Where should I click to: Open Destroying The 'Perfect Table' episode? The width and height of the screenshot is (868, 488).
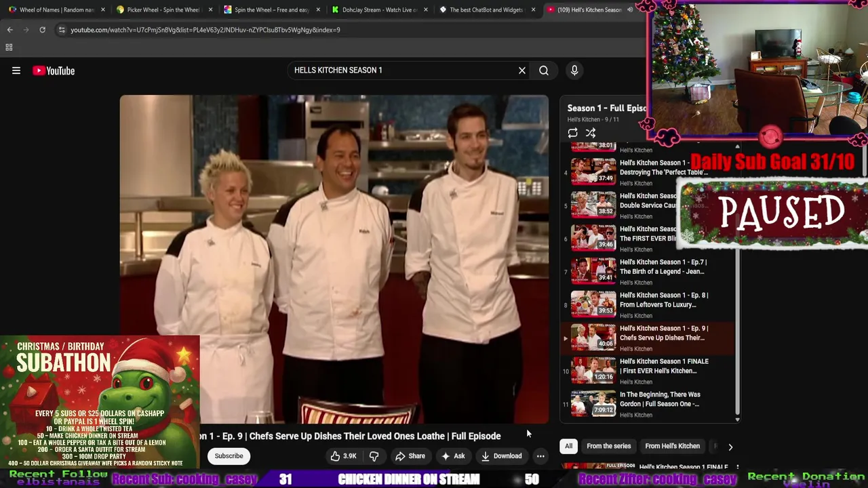tap(664, 167)
